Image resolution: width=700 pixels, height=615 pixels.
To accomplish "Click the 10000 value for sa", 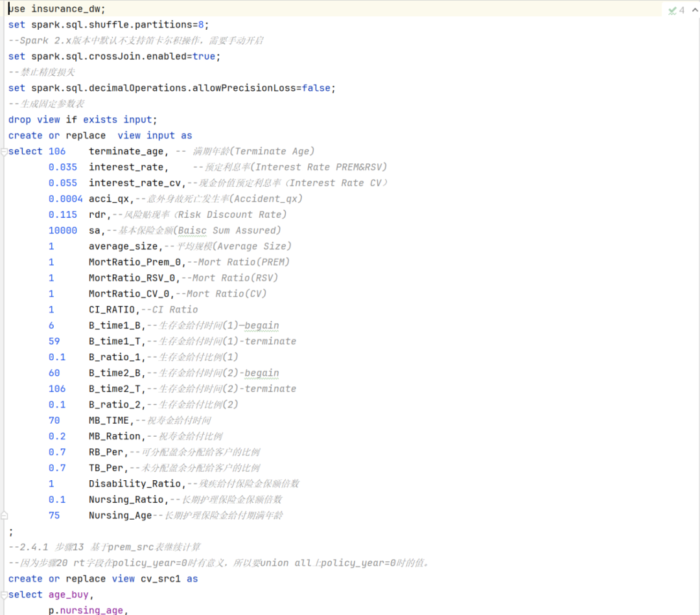I will [x=62, y=231].
